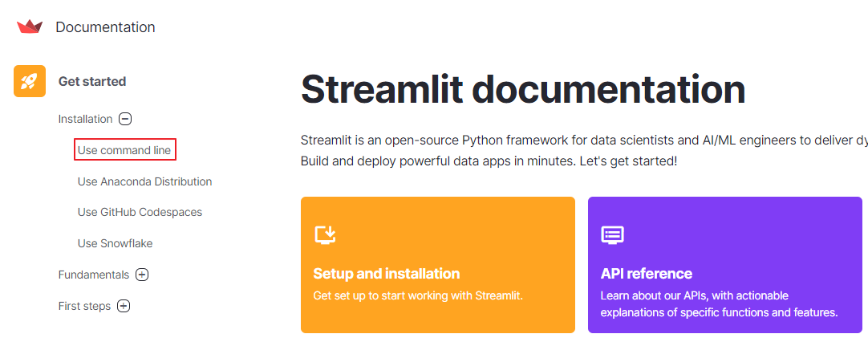Click the download icon on Setup card
The width and height of the screenshot is (868, 338).
tap(326, 235)
